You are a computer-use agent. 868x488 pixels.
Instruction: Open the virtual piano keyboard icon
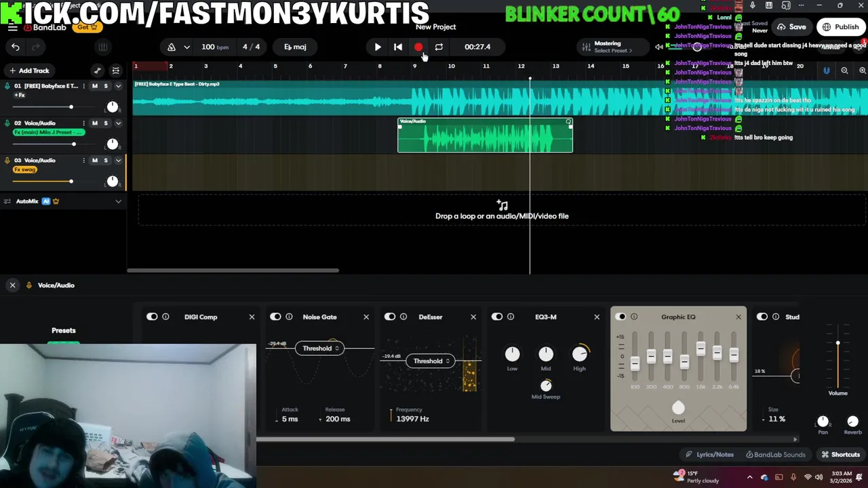tap(103, 47)
